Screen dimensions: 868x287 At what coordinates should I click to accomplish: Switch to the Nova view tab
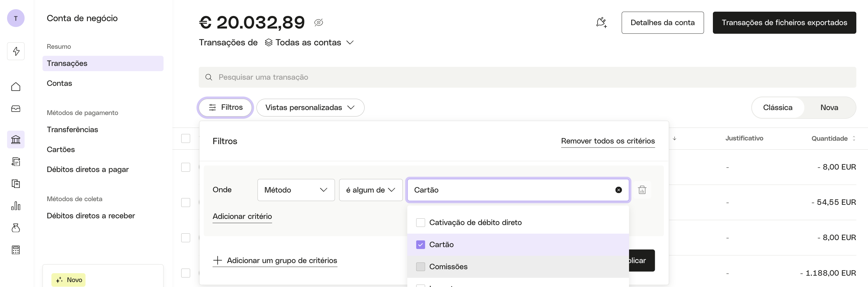[829, 107]
